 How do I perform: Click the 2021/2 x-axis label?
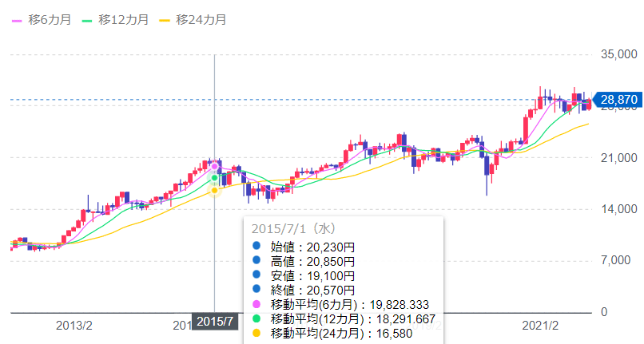540,326
